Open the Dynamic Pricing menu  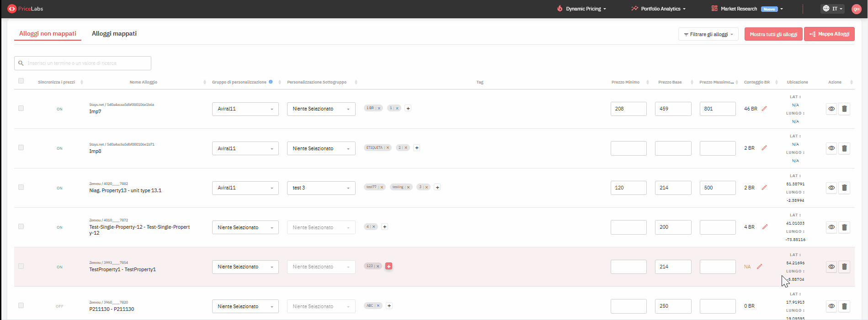(x=582, y=9)
